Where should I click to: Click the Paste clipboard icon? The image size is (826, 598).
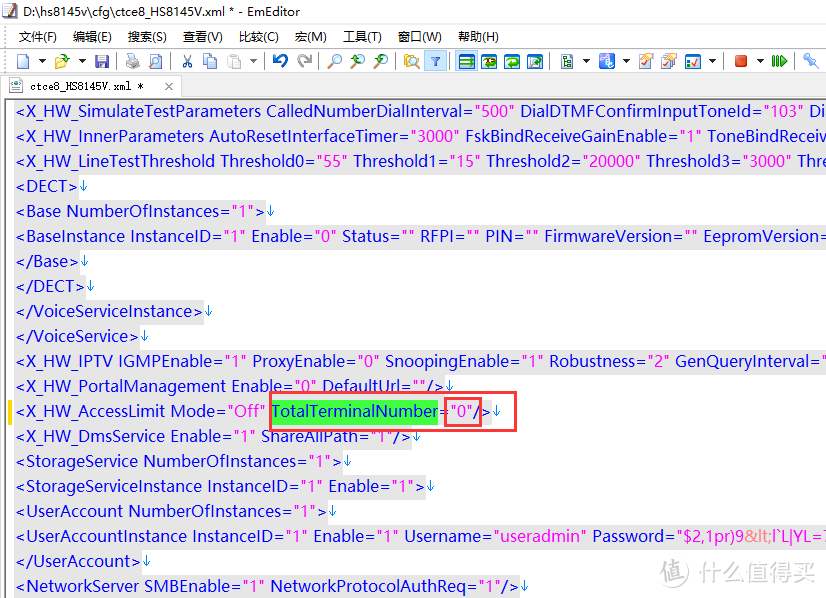point(234,61)
